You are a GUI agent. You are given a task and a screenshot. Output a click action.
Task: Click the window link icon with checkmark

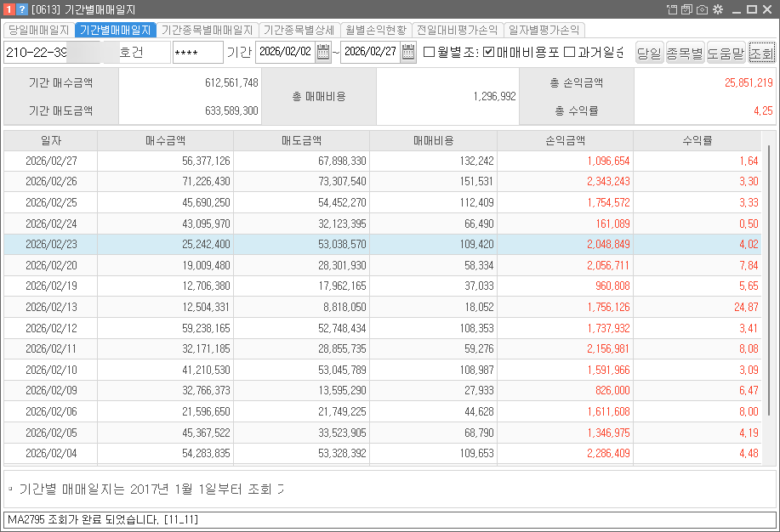[x=686, y=9]
